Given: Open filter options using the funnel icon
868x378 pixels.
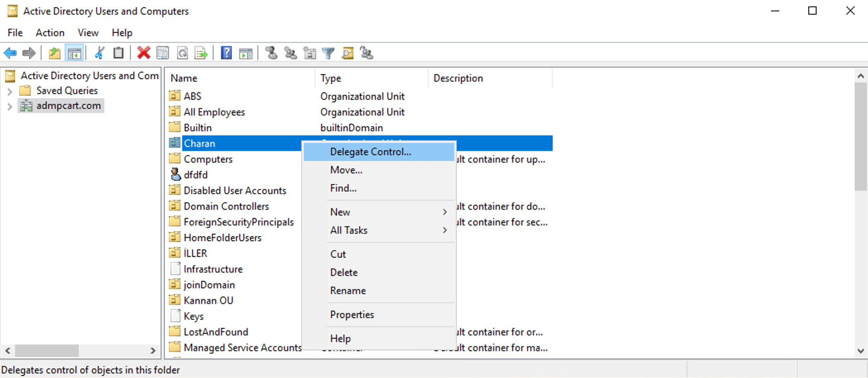Looking at the screenshot, I should (328, 53).
